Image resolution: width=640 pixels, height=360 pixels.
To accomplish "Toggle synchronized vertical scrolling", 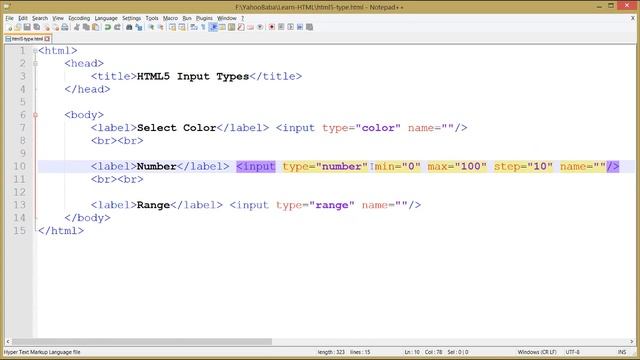I will 172,27.
